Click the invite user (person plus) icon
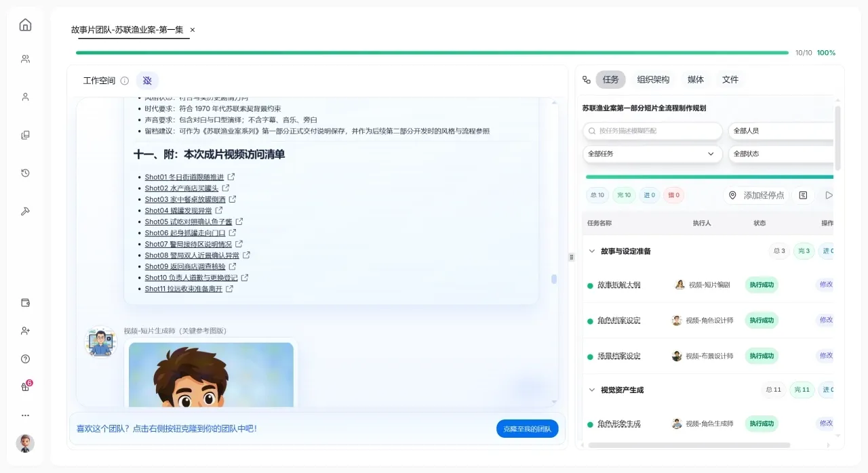This screenshot has height=473, width=868. point(25,331)
